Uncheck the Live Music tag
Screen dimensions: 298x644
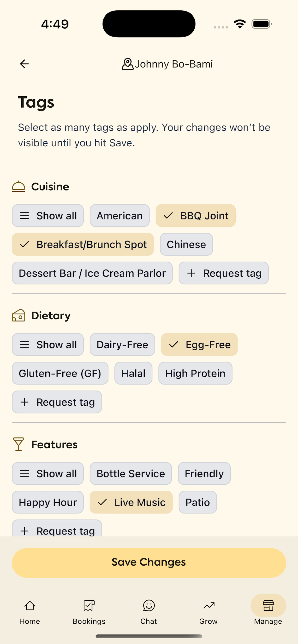[x=131, y=502]
